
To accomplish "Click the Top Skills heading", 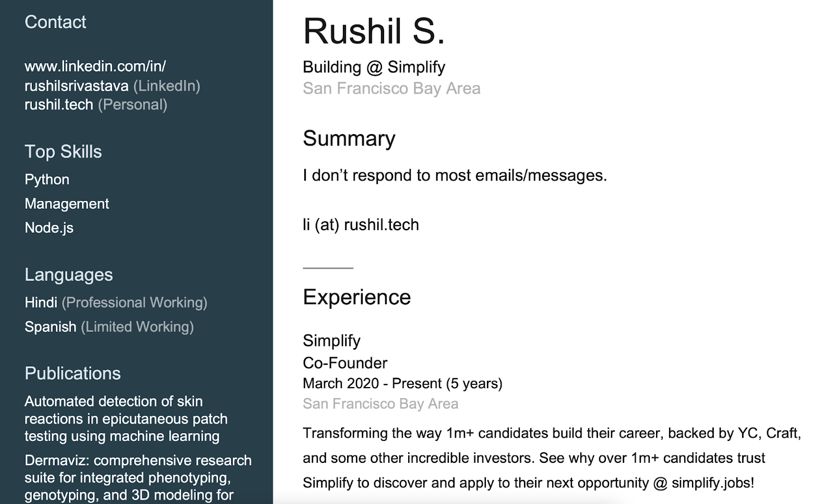I will click(x=63, y=152).
